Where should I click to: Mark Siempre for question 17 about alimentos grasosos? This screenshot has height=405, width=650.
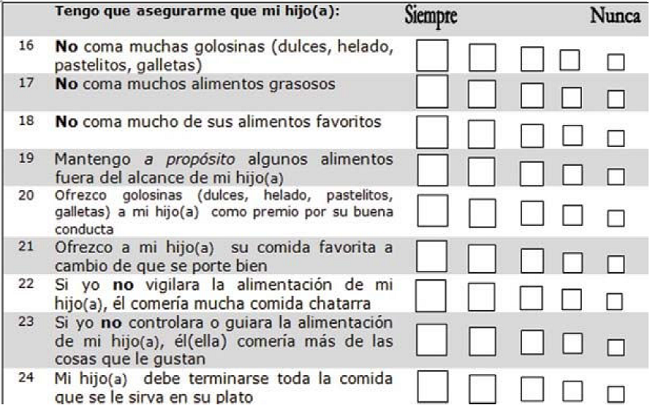432,92
